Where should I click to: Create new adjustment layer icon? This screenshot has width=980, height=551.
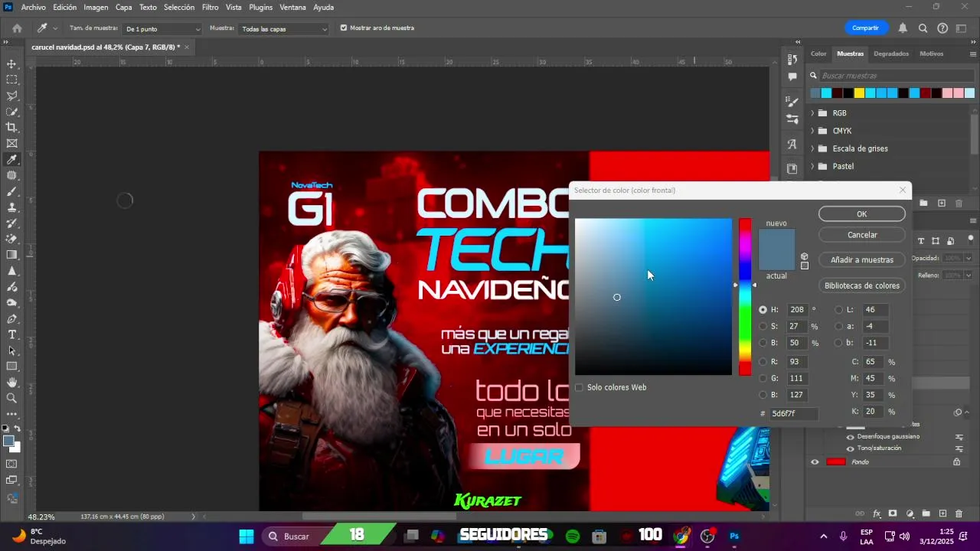[x=910, y=514]
